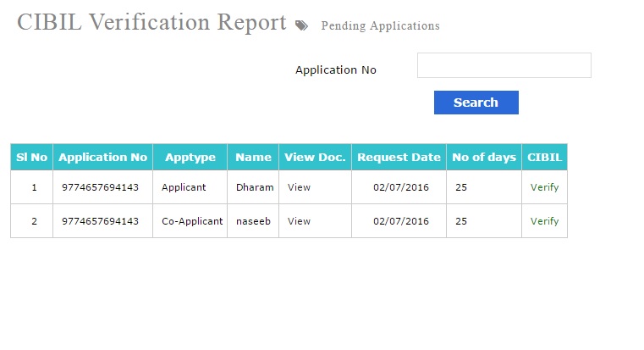Focus the Application No input field
The image size is (644, 350).
coord(504,65)
